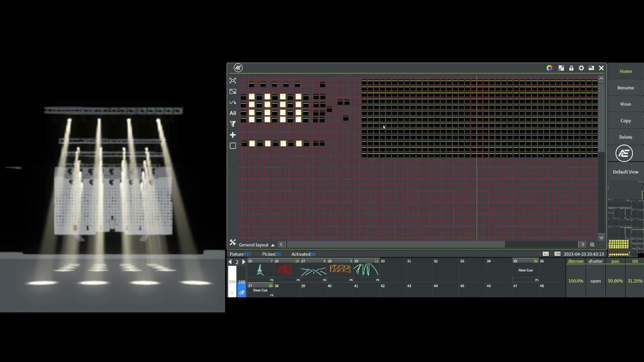This screenshot has height=362, width=644.
Task: Select the rectangle selection tool
Action: pos(232,92)
